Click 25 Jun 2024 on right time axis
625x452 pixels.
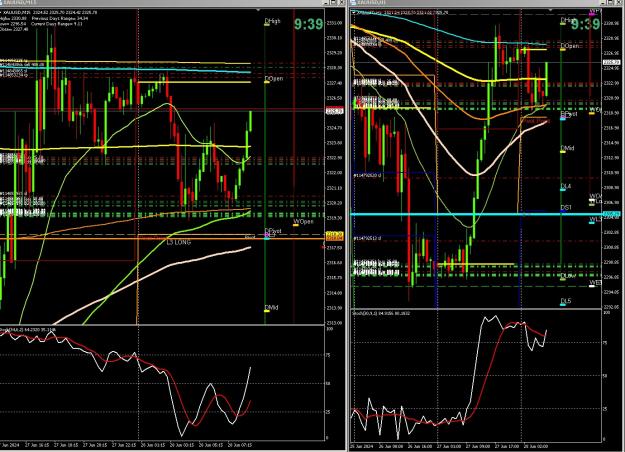(x=360, y=446)
